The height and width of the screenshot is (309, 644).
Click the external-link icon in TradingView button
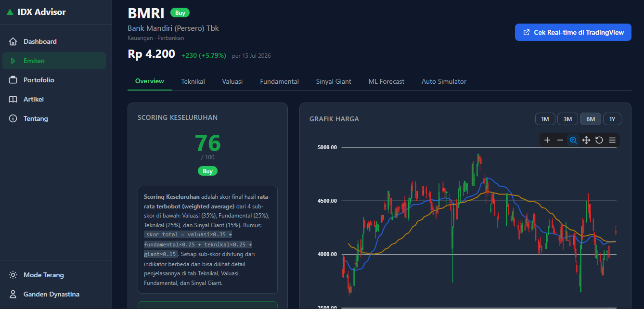tap(526, 32)
